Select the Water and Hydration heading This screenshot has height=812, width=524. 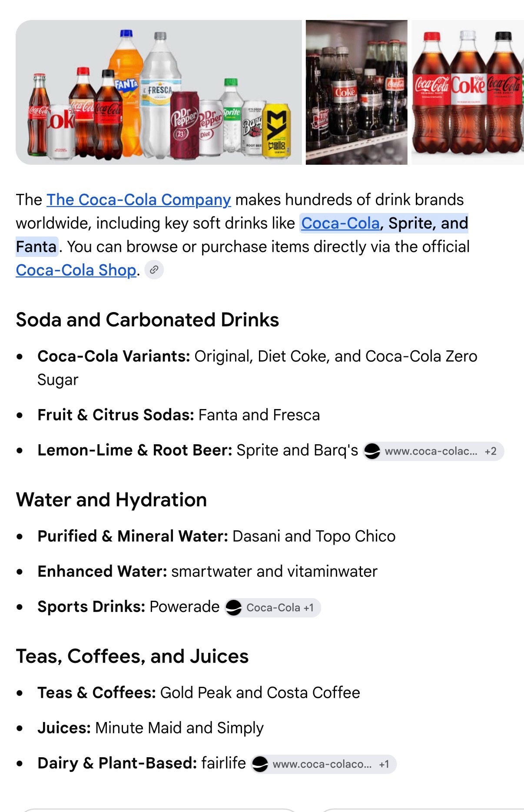click(111, 500)
